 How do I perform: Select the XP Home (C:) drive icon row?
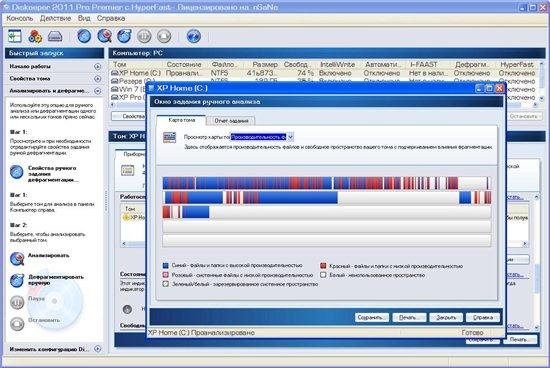click(115, 73)
